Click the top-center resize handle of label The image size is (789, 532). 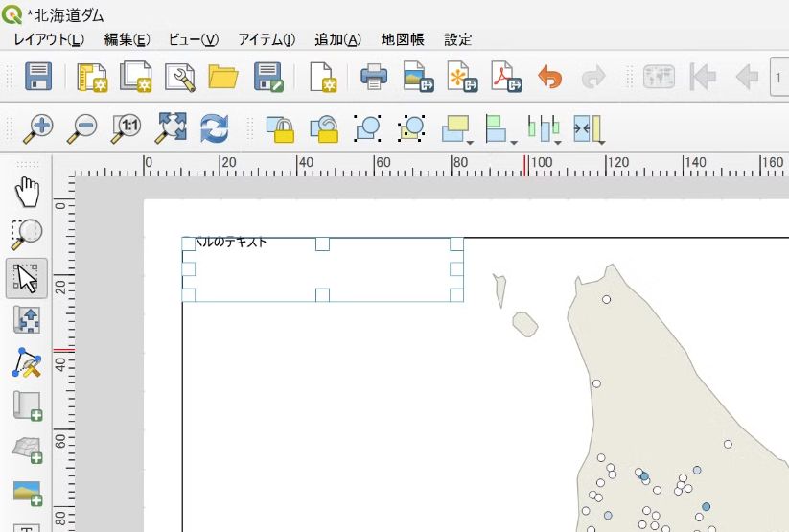tap(322, 244)
